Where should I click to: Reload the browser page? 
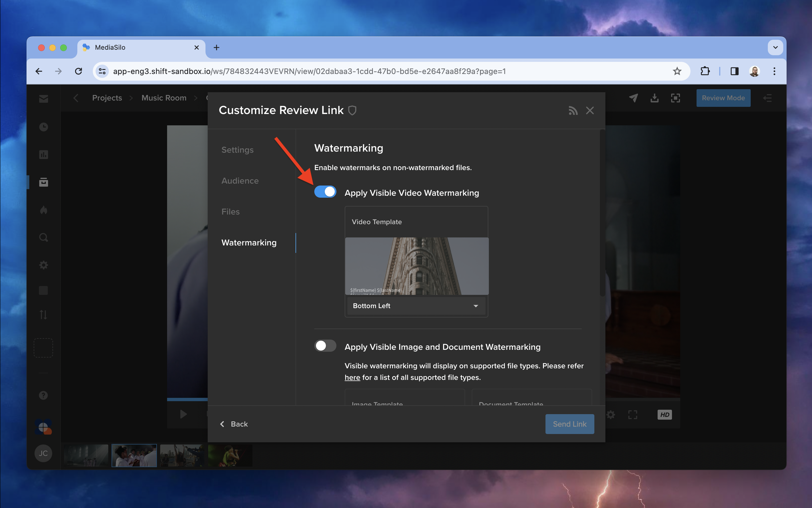[78, 71]
